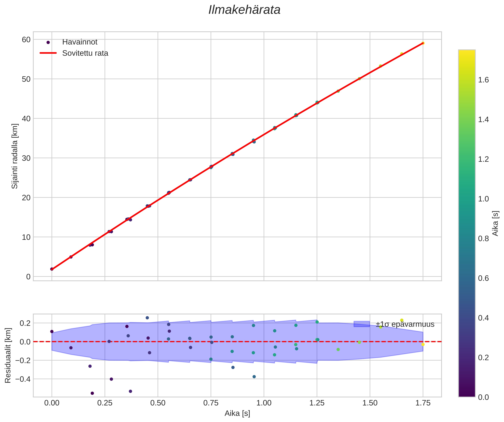Click the first observation point at time 0.00
The image size is (504, 422).
(x=52, y=269)
